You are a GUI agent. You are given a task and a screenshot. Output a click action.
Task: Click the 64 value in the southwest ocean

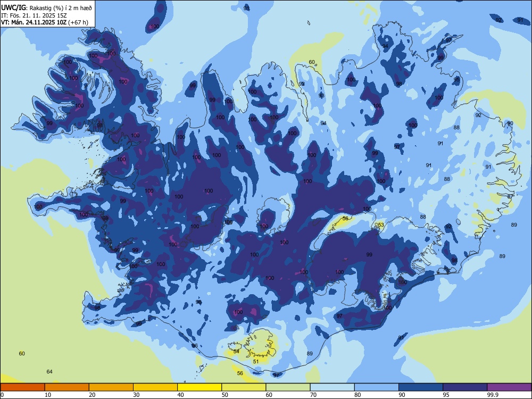49,371
